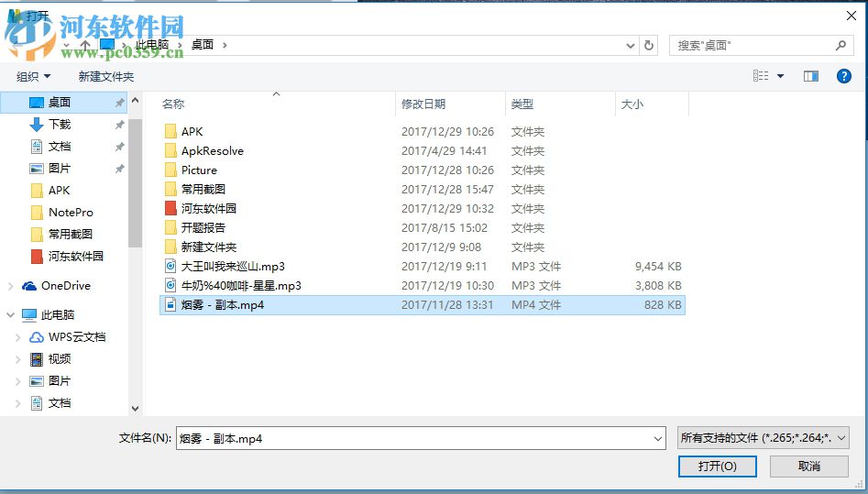Expand the WPS云文档 tree node
The height and width of the screenshot is (494, 868).
pos(17,336)
